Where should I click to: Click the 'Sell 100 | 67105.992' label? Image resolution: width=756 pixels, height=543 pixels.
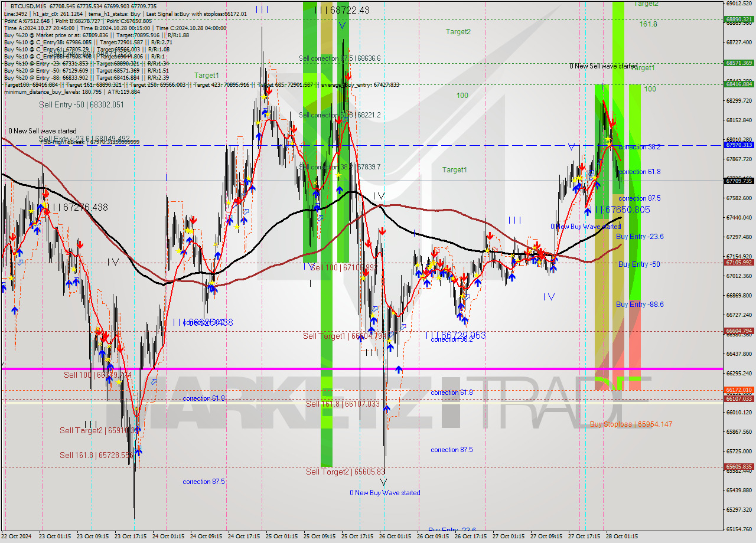point(343,268)
